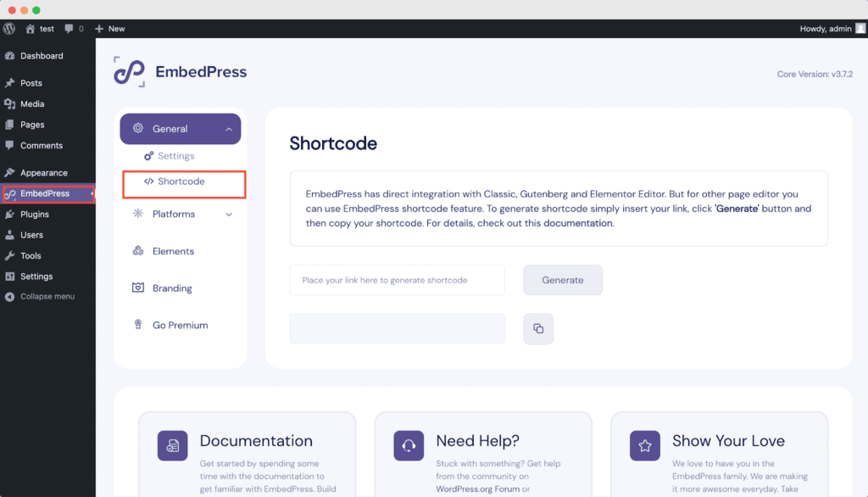Viewport: 868px width, 497px height.
Task: Click the WordPress logo in admin bar
Action: pyautogui.click(x=9, y=28)
